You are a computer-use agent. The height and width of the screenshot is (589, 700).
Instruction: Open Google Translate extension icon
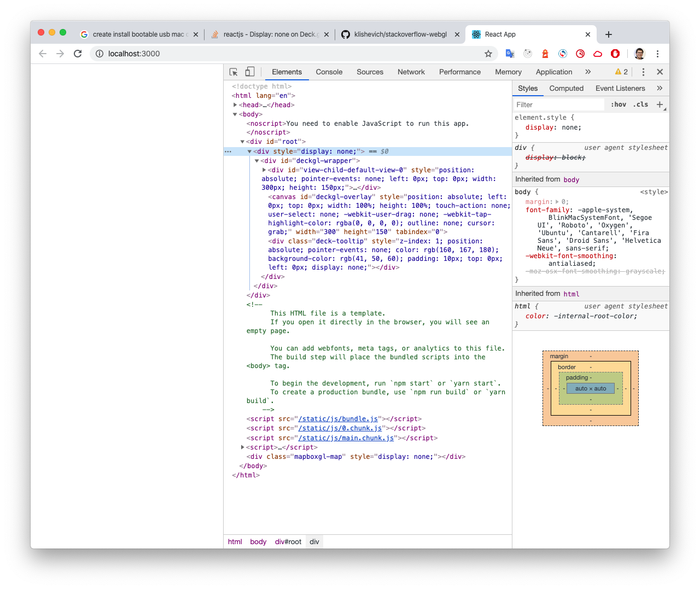click(510, 54)
